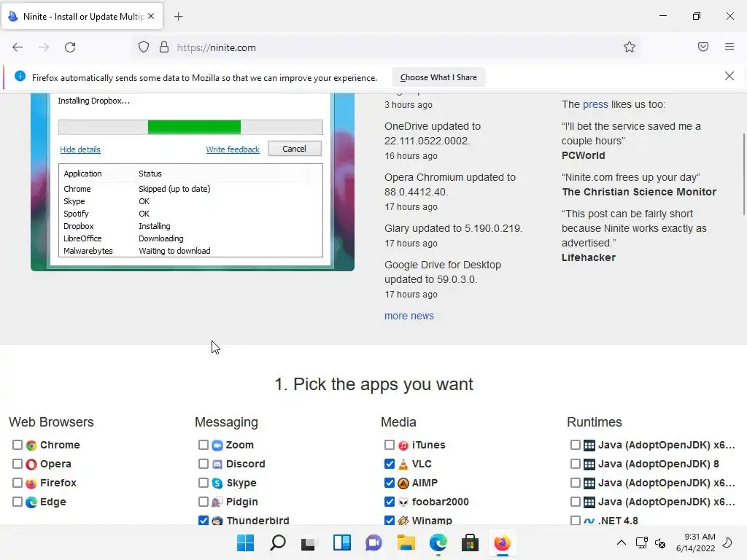Open the more news link
Viewport: 747px width, 560px height.
pos(409,316)
